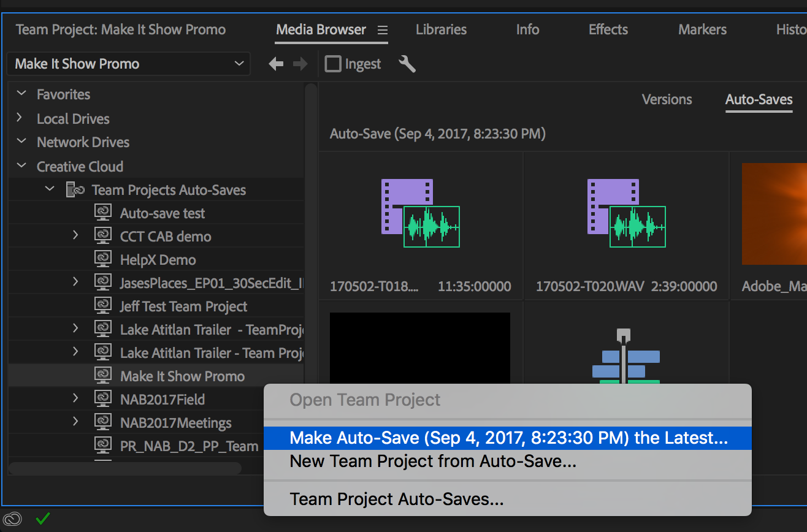Open the Media Browser panel menu icon
This screenshot has width=807, height=532.
(x=383, y=30)
